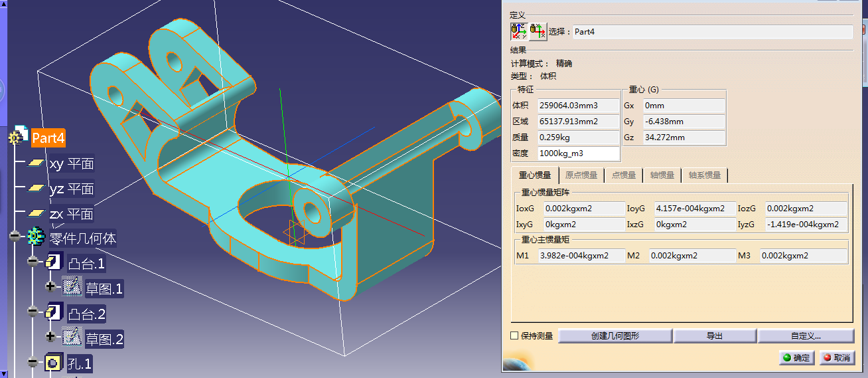Confirm with the 确定 button

point(796,357)
